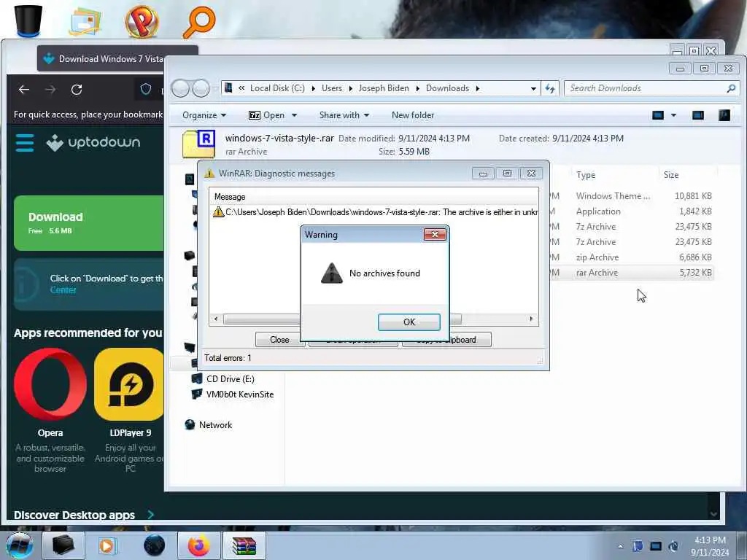Open the media player taskbar icon
Viewport: 747px width, 560px height.
107,545
